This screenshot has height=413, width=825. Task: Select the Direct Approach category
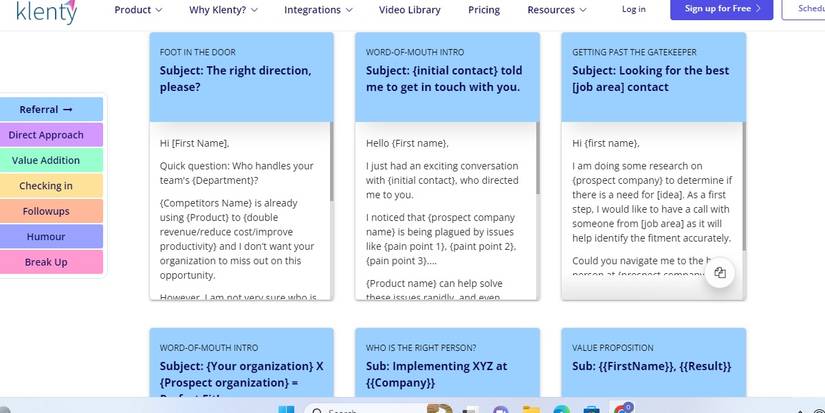(46, 135)
